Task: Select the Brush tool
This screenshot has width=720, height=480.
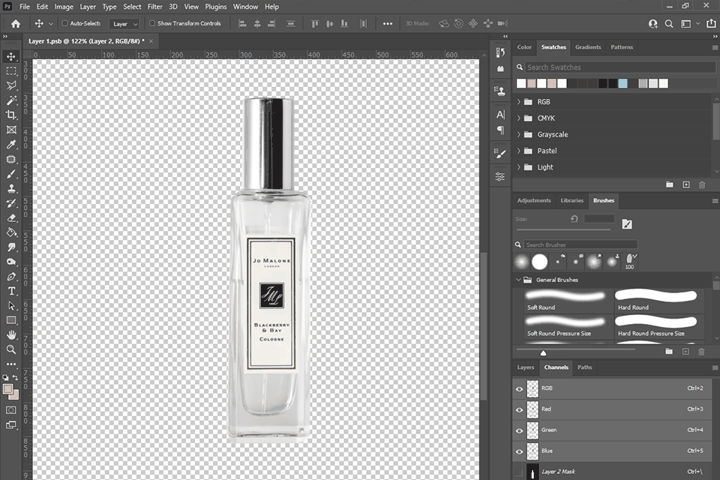Action: (11, 174)
